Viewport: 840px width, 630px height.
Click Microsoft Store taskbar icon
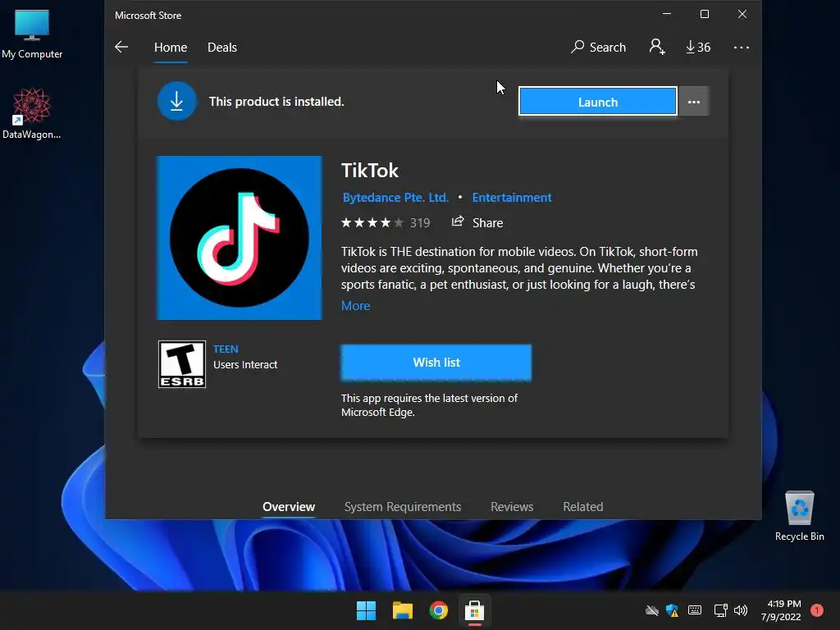tap(474, 610)
